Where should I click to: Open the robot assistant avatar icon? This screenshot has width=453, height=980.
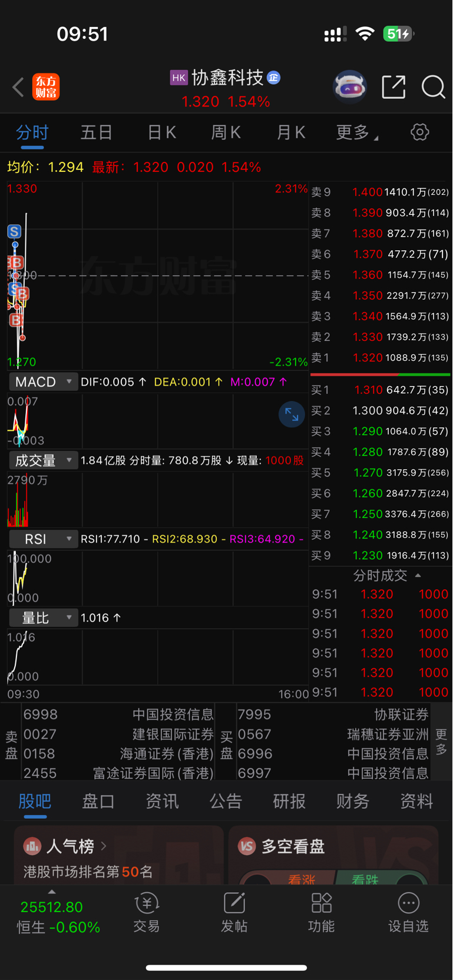pos(350,87)
